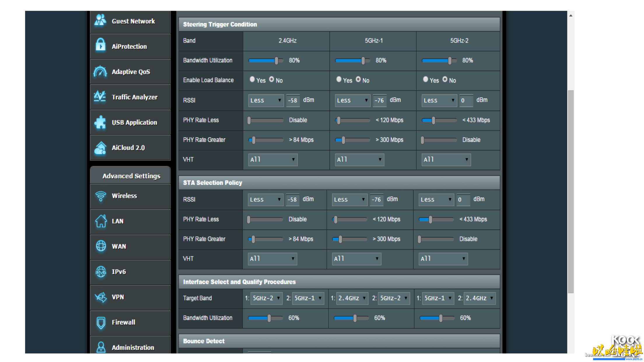Open the first Target Band dropdown showing 5GHz-2
This screenshot has height=362, width=644.
(x=267, y=298)
